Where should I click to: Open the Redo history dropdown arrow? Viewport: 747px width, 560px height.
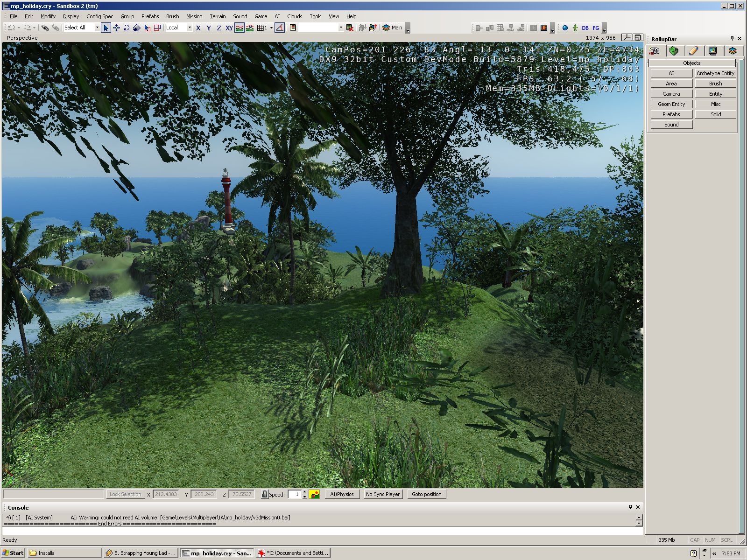[34, 28]
